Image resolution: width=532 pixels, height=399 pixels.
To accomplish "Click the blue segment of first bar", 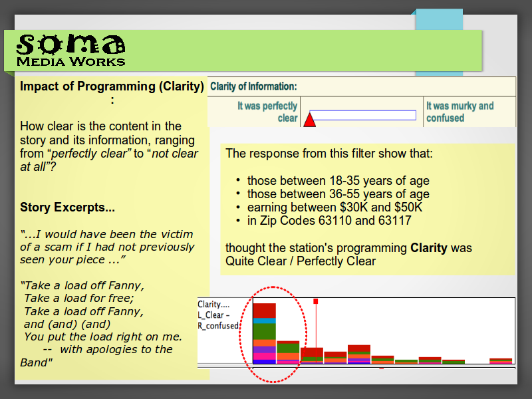I will coord(264,321).
